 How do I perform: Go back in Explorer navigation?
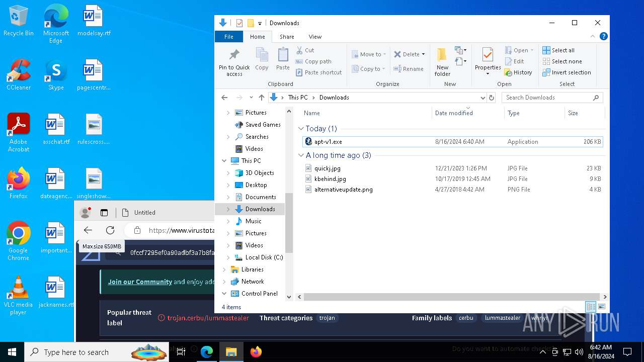224,98
